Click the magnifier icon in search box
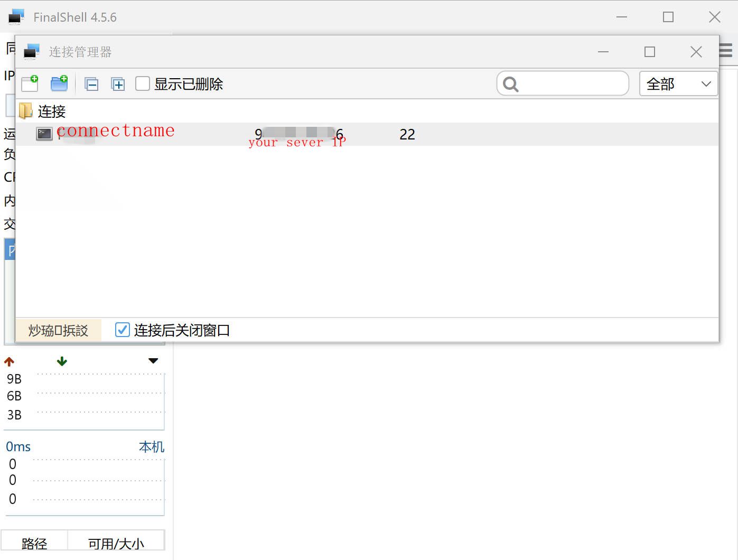This screenshot has height=560, width=738. click(x=511, y=84)
